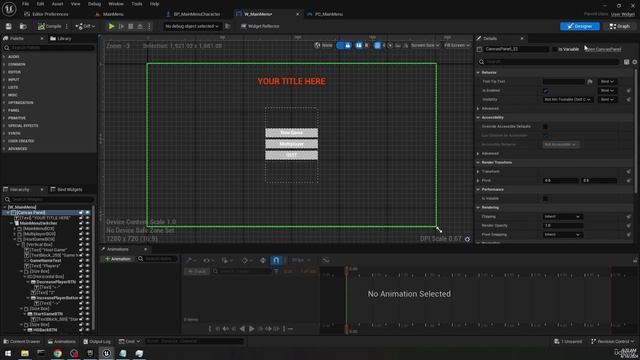
Task: Toggle Is Volatile checkbox
Action: [546, 198]
